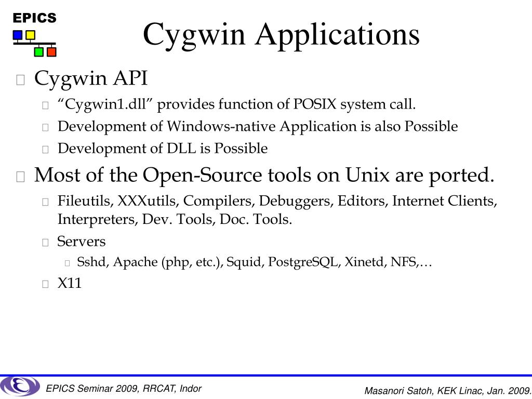Viewport: 532px width, 399px height.
Task: Select "Most of the Open-Source tools on Unix are ported."
Action: pyautogui.click(x=264, y=176)
